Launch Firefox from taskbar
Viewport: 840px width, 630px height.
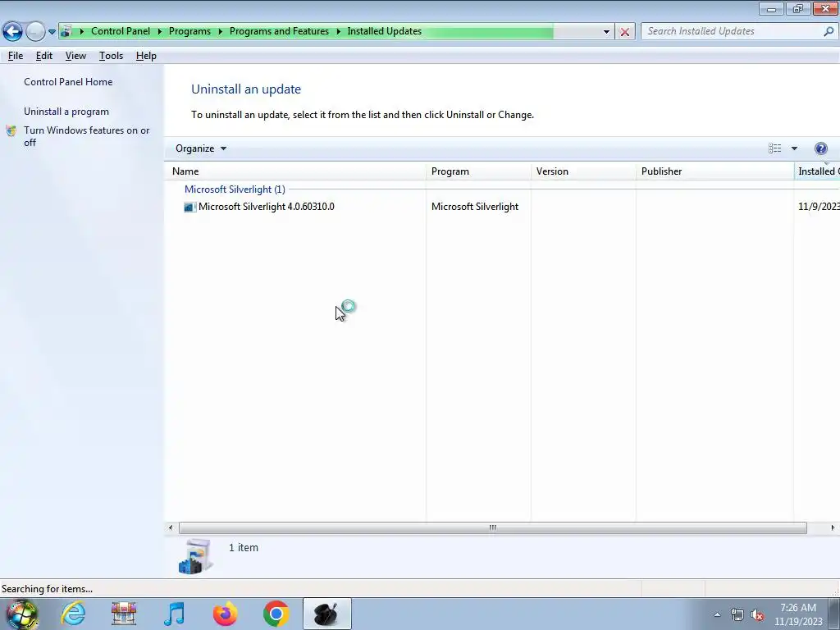tap(225, 614)
